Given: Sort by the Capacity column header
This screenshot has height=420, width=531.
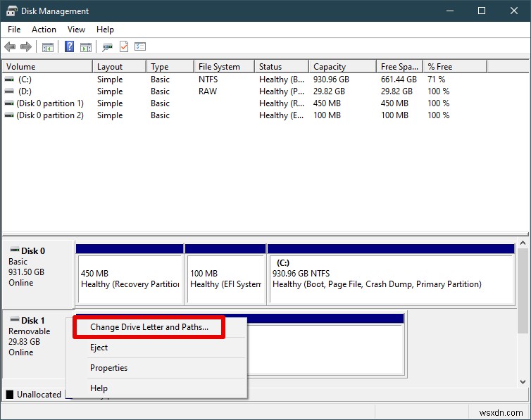Looking at the screenshot, I should 343,67.
